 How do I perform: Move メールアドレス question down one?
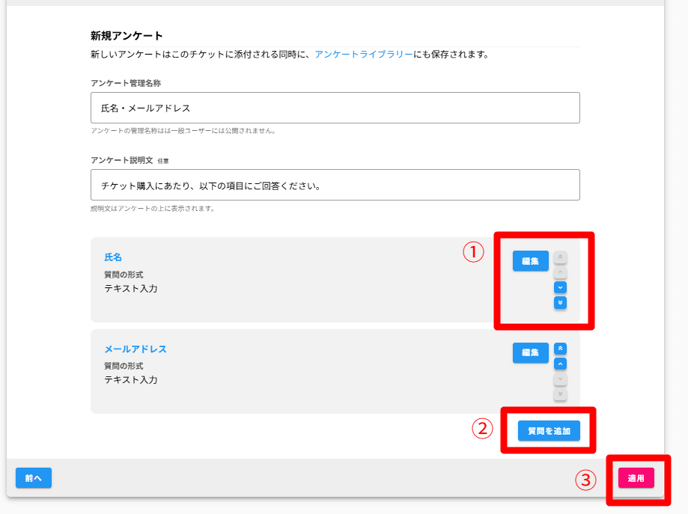point(560,379)
